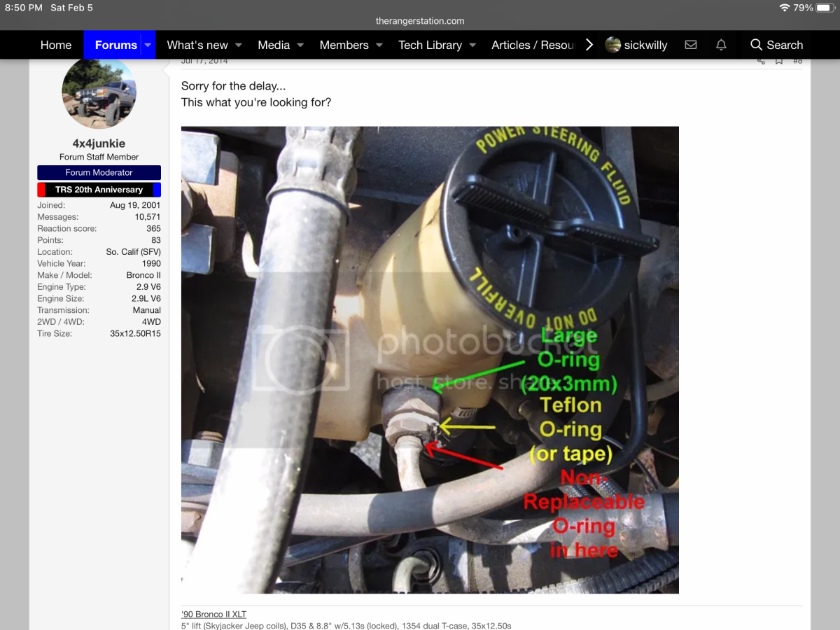Expand the Tech Library dropdown arrow
The width and height of the screenshot is (840, 630).
coord(472,45)
